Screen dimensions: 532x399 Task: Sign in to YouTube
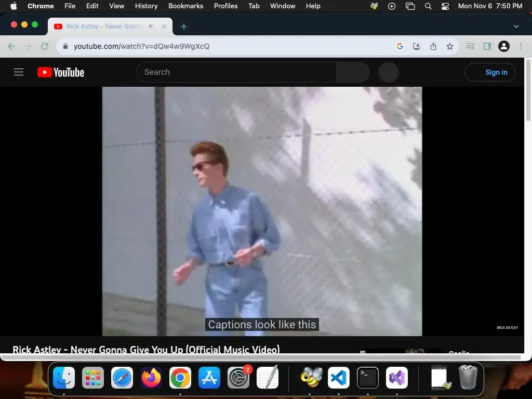(x=490, y=72)
